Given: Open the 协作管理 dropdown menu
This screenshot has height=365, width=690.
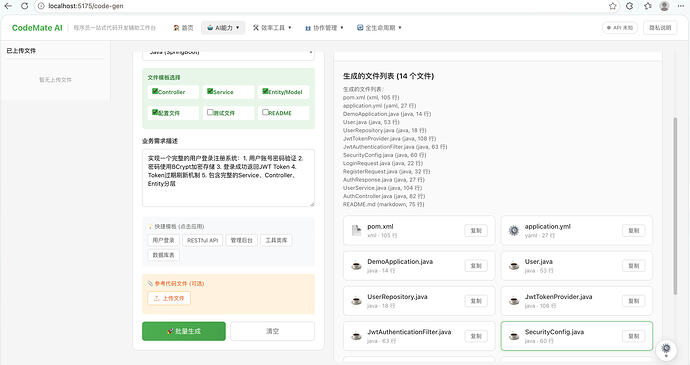Looking at the screenshot, I should click(324, 28).
